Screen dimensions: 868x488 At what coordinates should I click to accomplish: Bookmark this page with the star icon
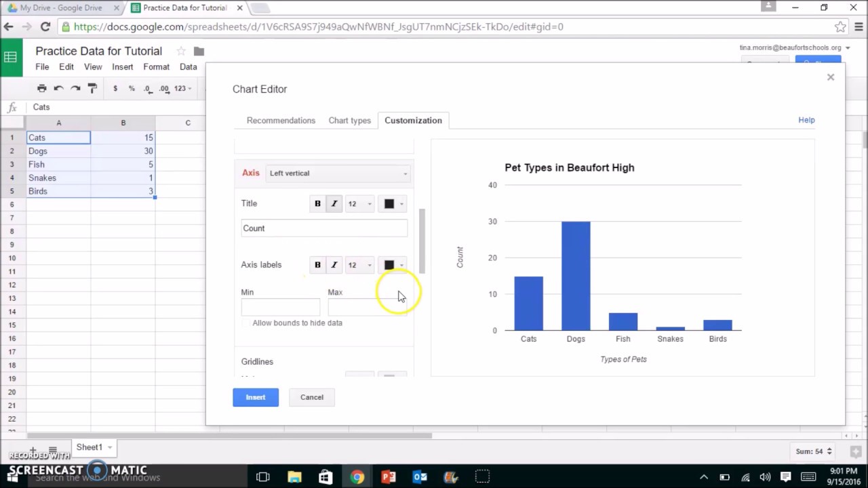click(x=840, y=27)
